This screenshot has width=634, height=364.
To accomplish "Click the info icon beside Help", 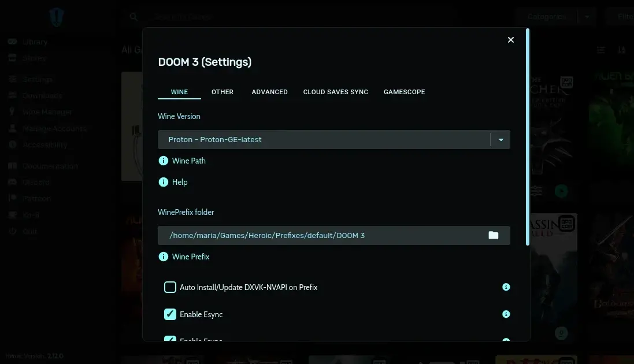I will [164, 182].
